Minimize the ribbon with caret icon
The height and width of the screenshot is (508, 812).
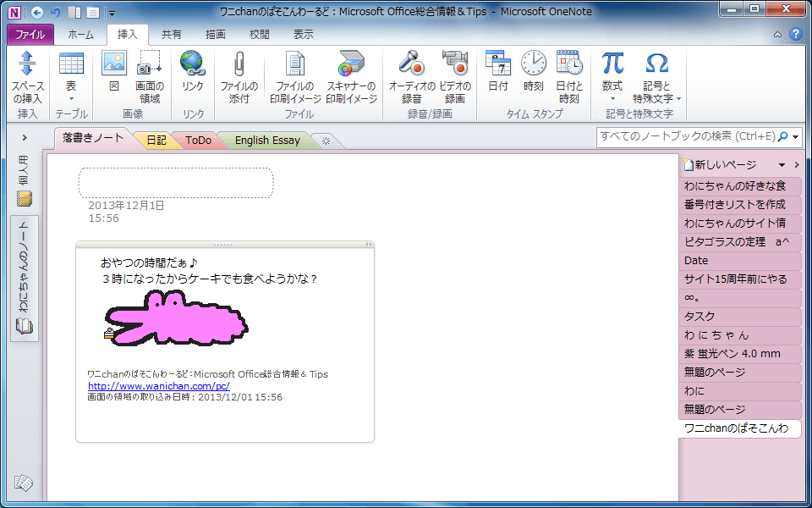point(777,35)
